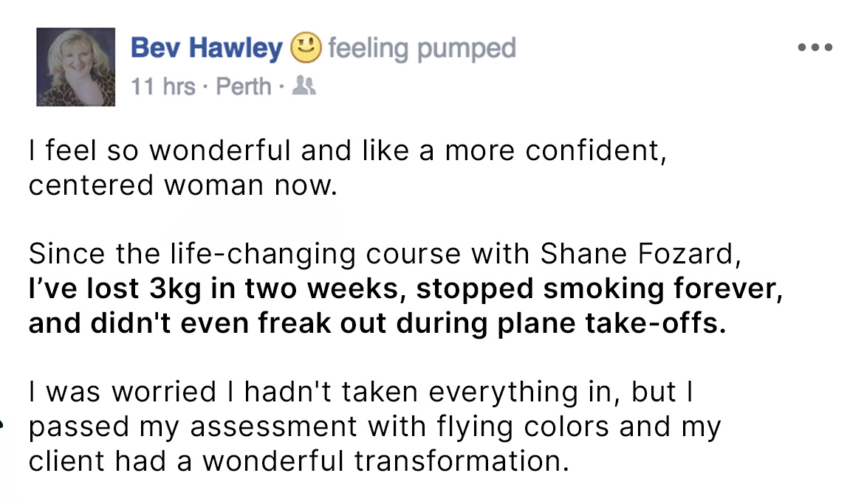Click the "client had a wonderful transformation" line
864x504 pixels.
tap(298, 461)
